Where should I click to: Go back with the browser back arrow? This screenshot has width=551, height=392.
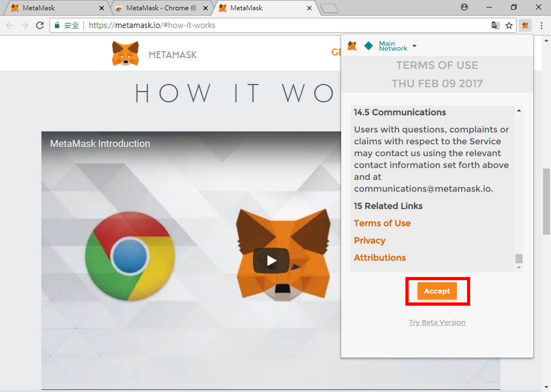tap(10, 25)
